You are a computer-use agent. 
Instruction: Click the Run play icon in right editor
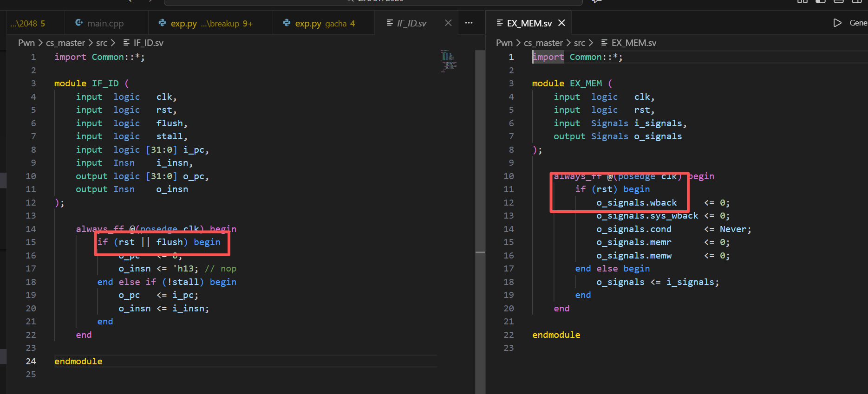click(837, 23)
